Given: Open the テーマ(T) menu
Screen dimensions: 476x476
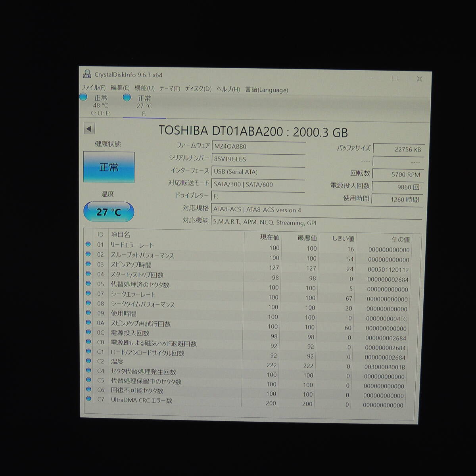Looking at the screenshot, I should [x=170, y=88].
